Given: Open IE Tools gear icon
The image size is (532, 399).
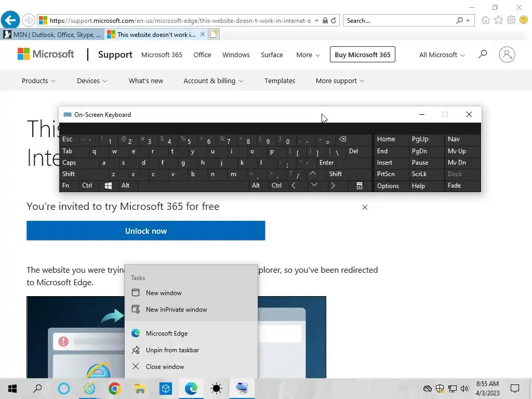Looking at the screenshot, I should pyautogui.click(x=511, y=20).
